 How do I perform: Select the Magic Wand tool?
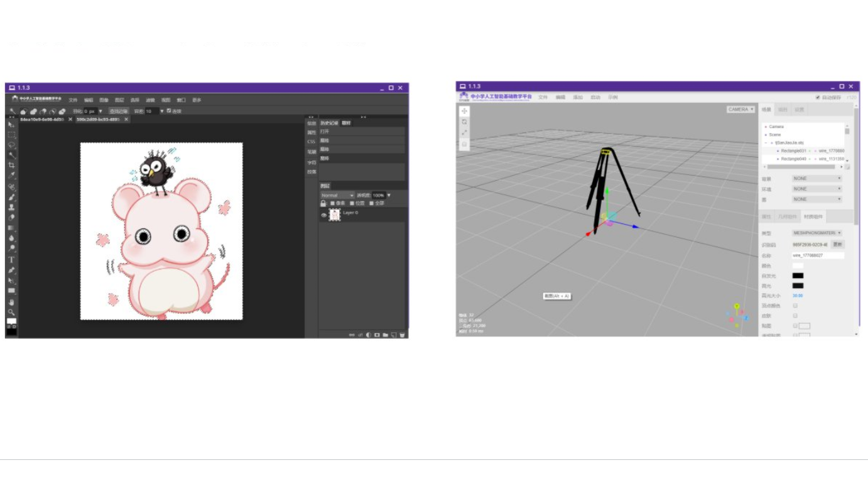pyautogui.click(x=11, y=155)
